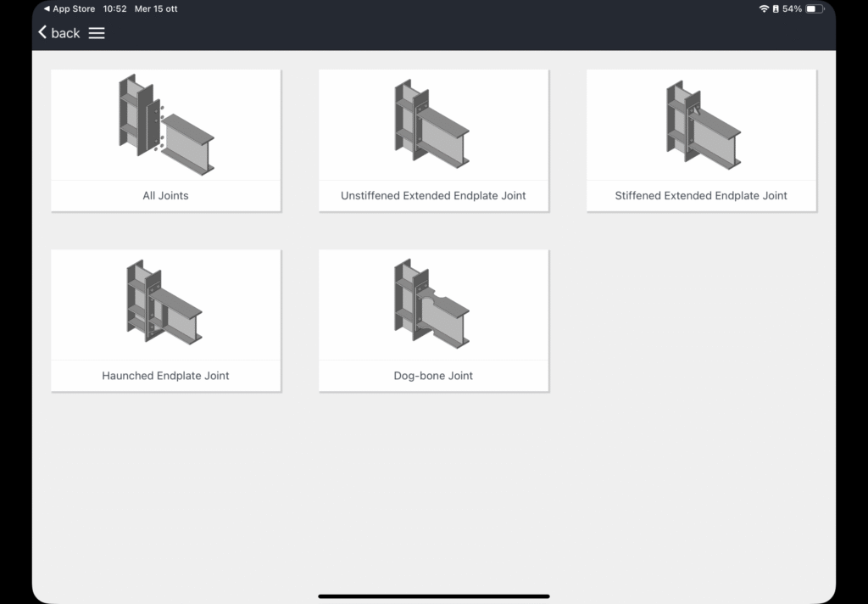Screen dimensions: 868x604
Task: Click the 'All Joints' card label
Action: pos(166,195)
